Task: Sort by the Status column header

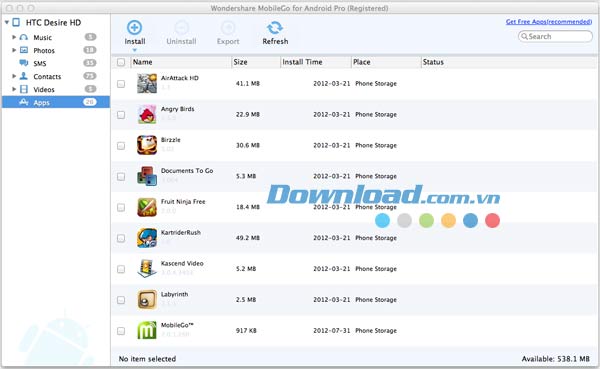Action: (x=509, y=62)
